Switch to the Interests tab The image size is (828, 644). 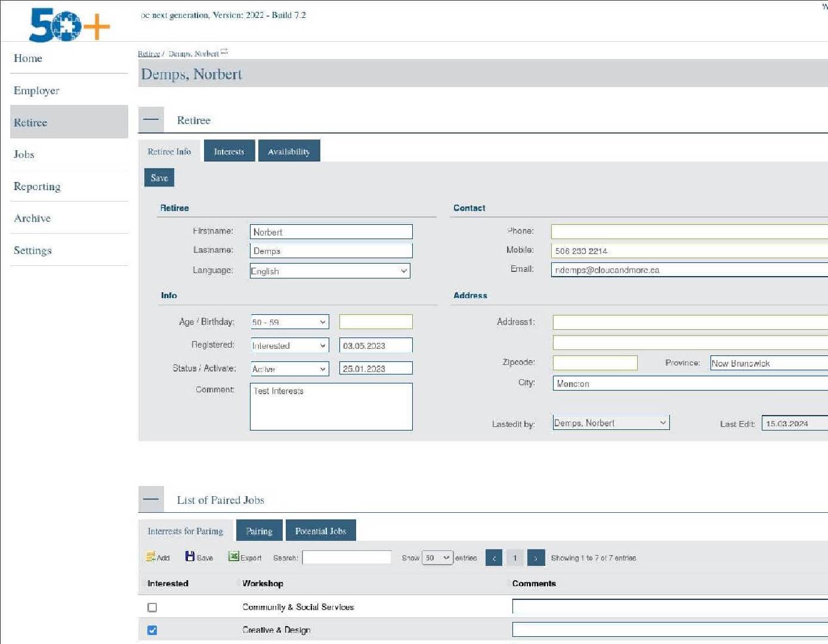pos(229,151)
